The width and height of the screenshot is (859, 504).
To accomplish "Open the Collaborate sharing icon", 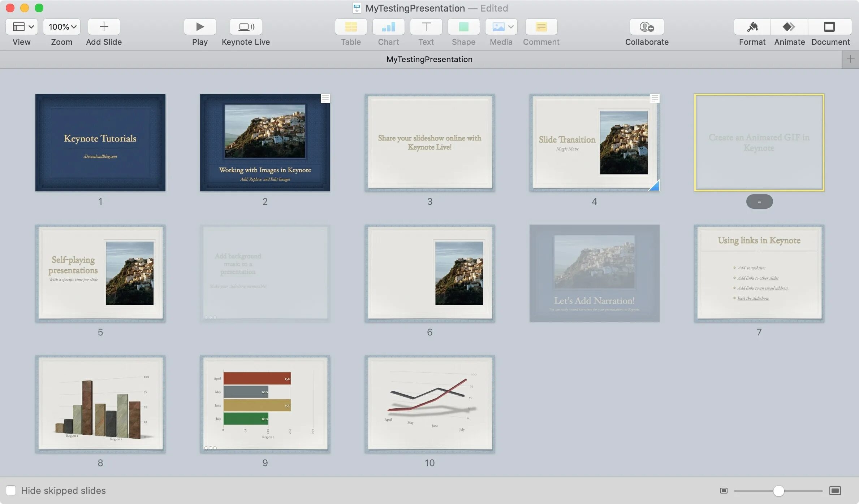I will (647, 27).
